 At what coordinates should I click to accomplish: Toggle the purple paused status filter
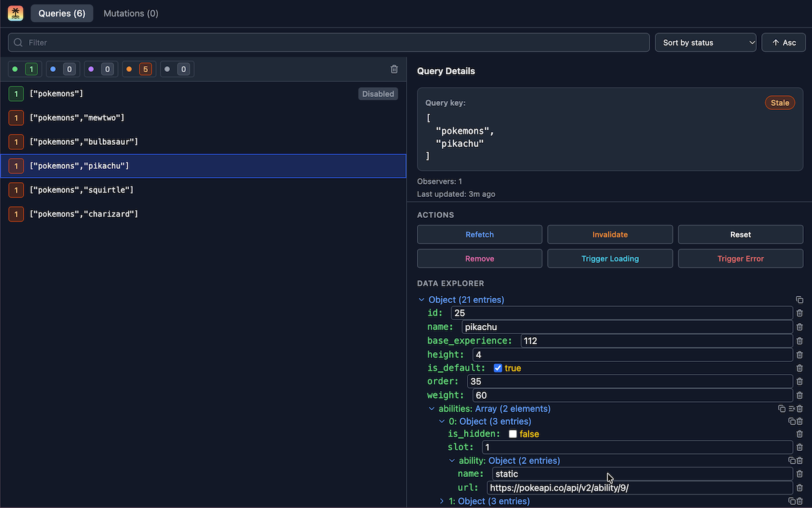(101, 69)
